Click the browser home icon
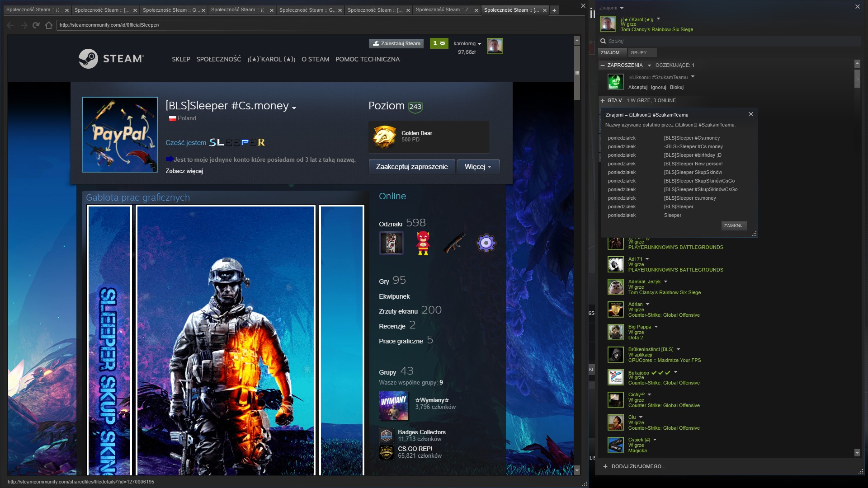The width and height of the screenshot is (868, 488). (x=49, y=25)
